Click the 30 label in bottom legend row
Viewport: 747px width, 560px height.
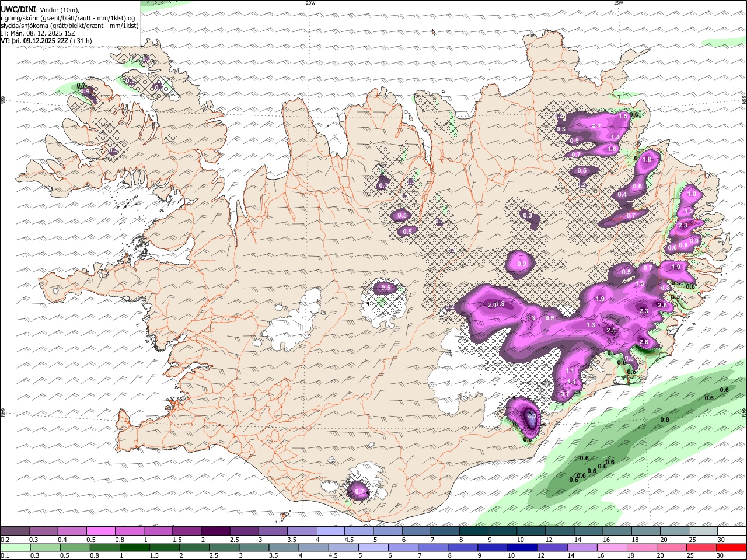tap(721, 556)
